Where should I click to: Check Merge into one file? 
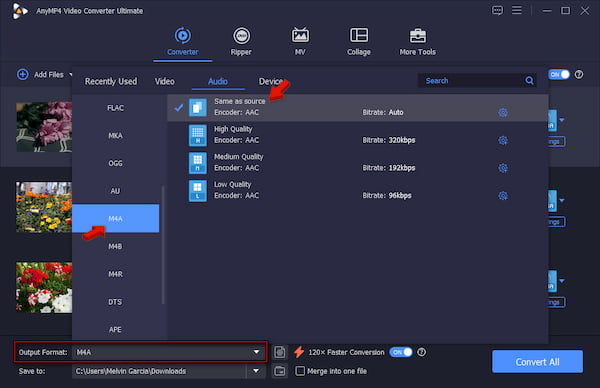(300, 371)
